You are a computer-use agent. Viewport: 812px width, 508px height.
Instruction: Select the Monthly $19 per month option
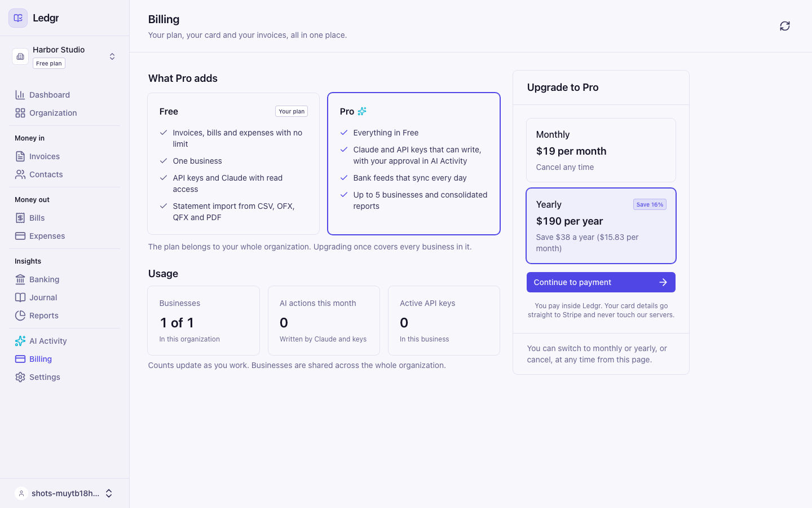click(601, 150)
